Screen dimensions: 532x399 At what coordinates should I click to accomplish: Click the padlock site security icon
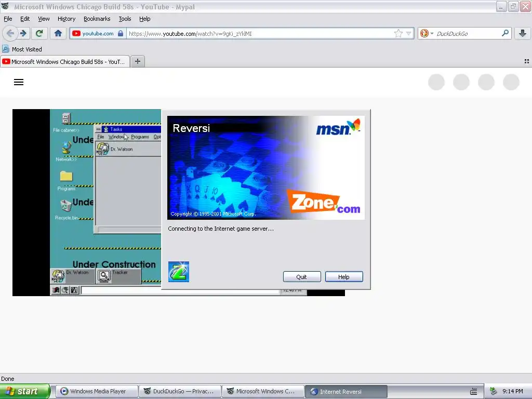121,33
